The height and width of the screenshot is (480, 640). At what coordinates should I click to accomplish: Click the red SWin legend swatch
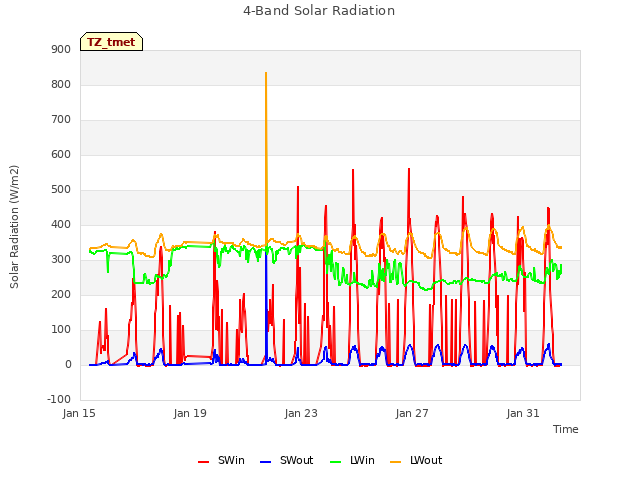coord(203,462)
